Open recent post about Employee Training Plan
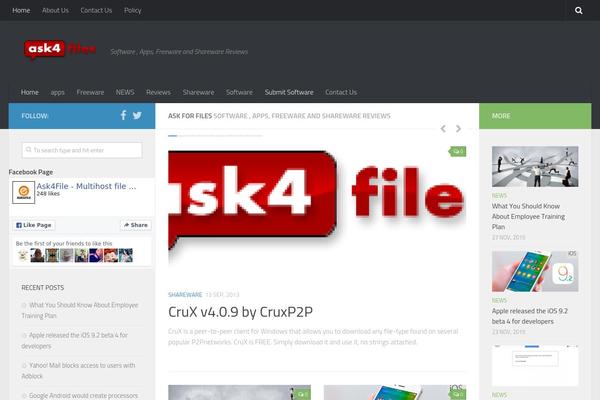The height and width of the screenshot is (400, 600). pyautogui.click(x=80, y=310)
